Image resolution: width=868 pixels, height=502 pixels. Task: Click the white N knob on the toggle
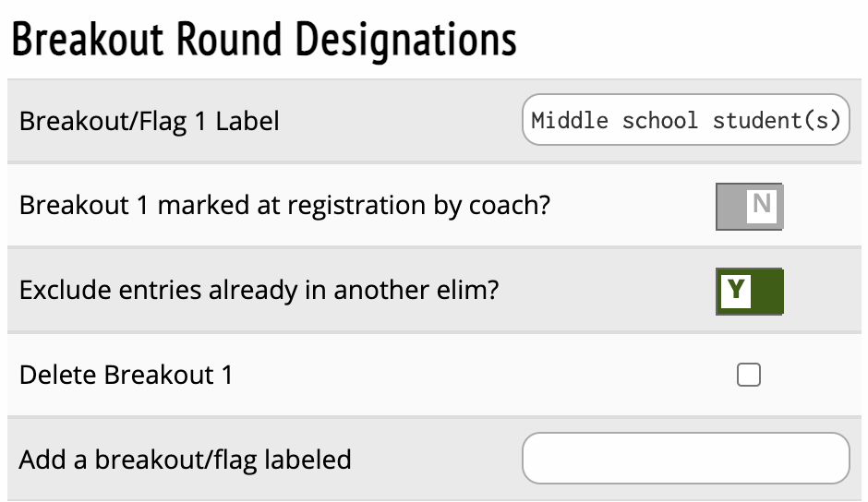tap(762, 205)
